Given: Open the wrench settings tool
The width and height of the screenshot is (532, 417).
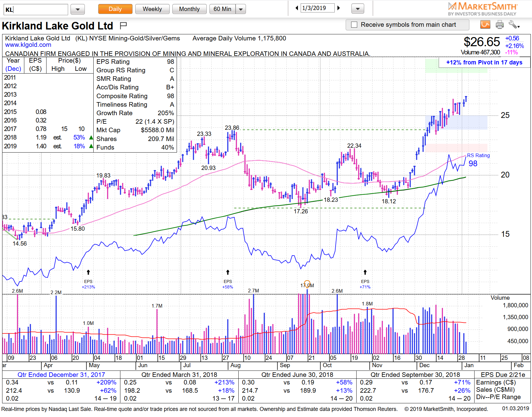Looking at the screenshot, I should [513, 25].
